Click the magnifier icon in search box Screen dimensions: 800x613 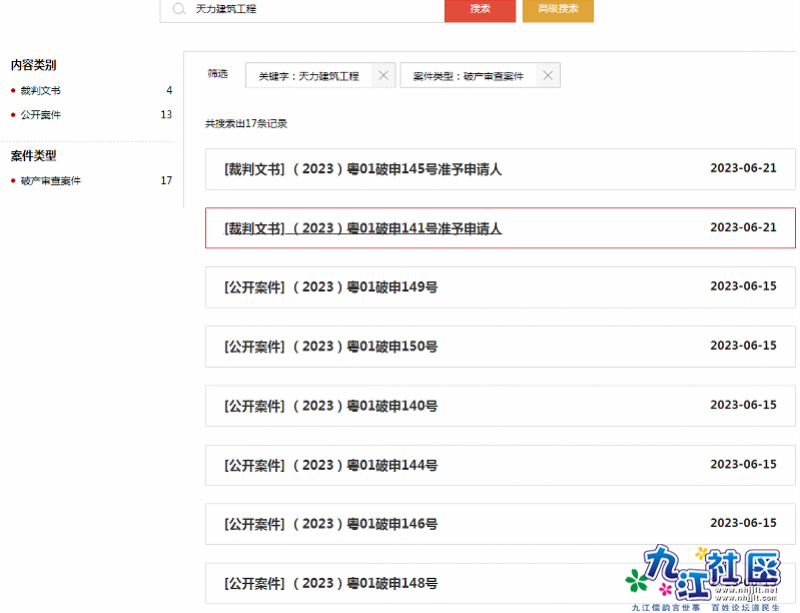179,9
